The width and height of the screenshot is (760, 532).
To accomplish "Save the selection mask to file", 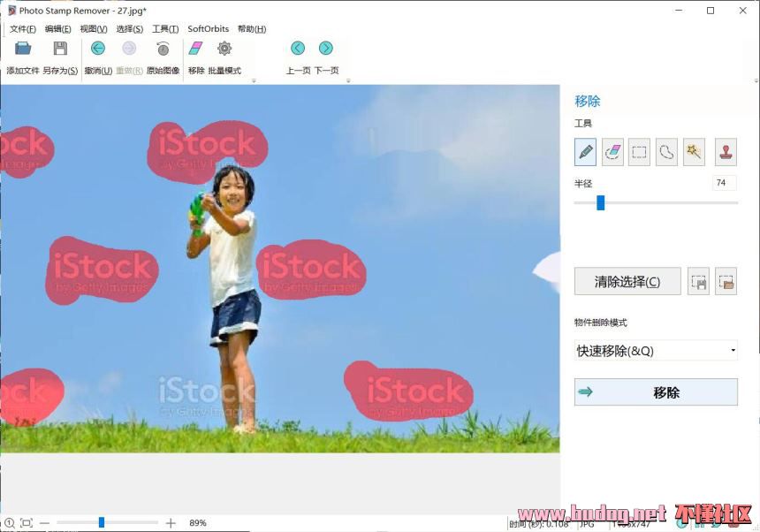I will point(698,282).
